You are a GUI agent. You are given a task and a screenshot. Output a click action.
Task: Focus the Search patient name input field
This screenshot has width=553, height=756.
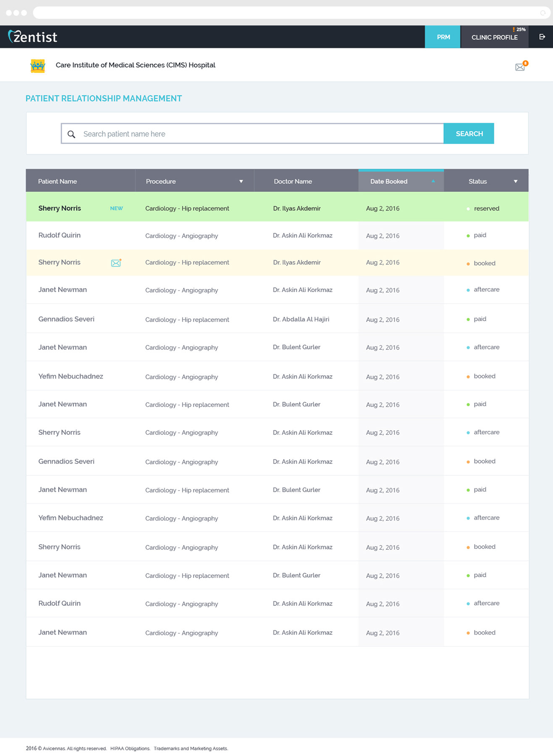[x=252, y=134]
